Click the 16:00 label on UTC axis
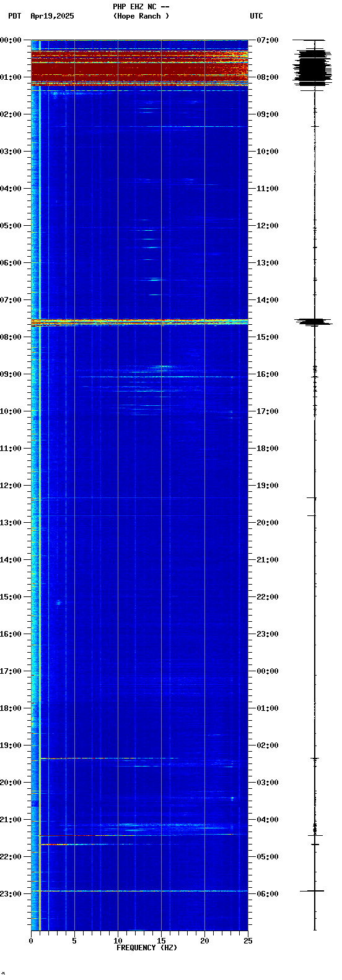342x980 pixels. pyautogui.click(x=268, y=374)
